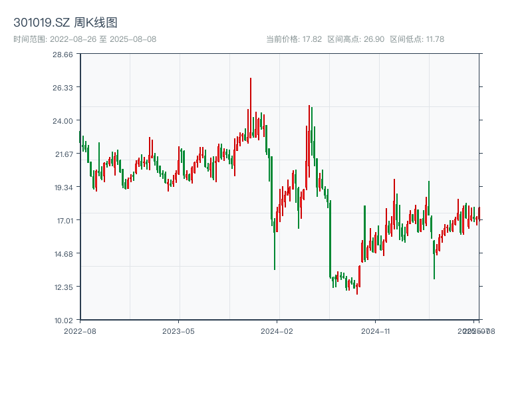Image resolution: width=532 pixels, height=399 pixels.
Task: Click the 26.33 price axis label
Action: point(63,88)
